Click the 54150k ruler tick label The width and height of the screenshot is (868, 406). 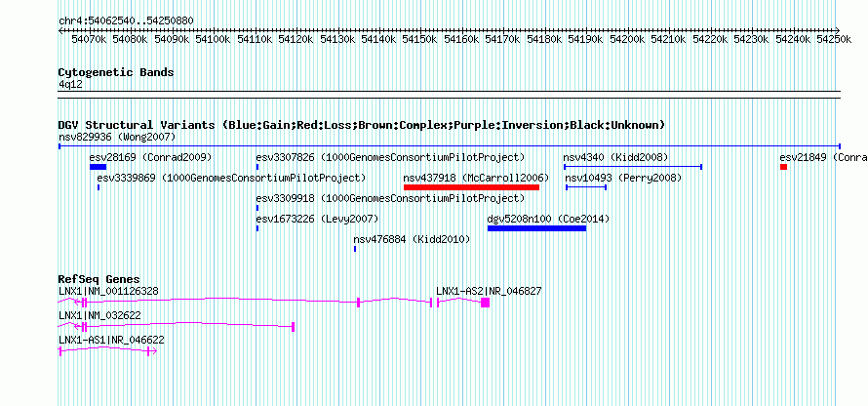click(420, 39)
